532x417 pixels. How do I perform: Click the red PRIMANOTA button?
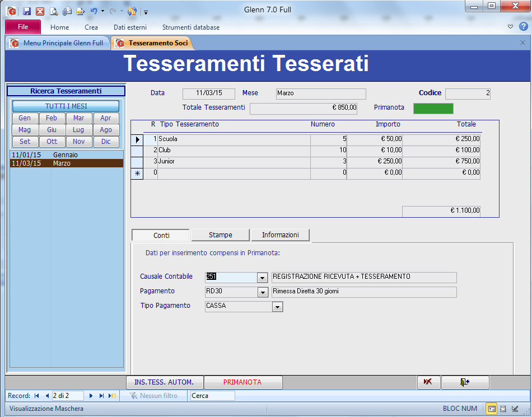243,382
